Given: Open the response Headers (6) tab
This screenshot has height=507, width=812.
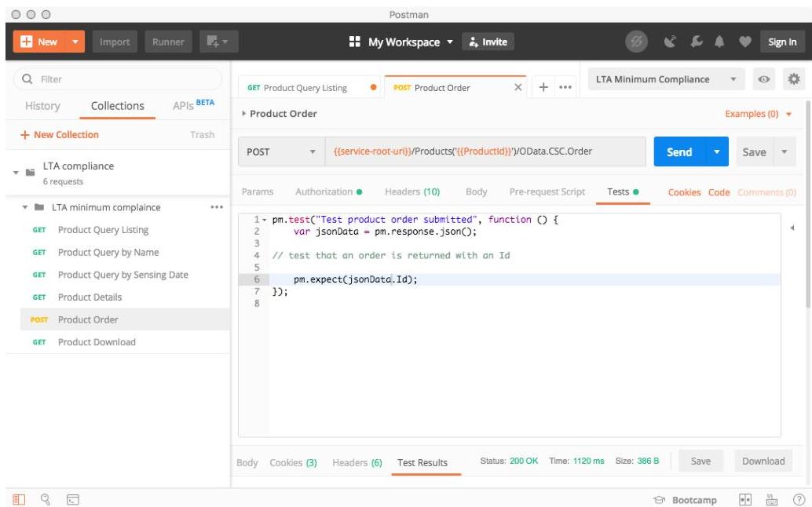Looking at the screenshot, I should coord(357,462).
